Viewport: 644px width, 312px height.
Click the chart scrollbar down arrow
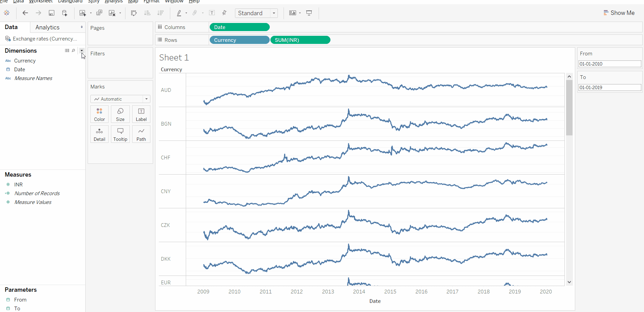coord(569,282)
